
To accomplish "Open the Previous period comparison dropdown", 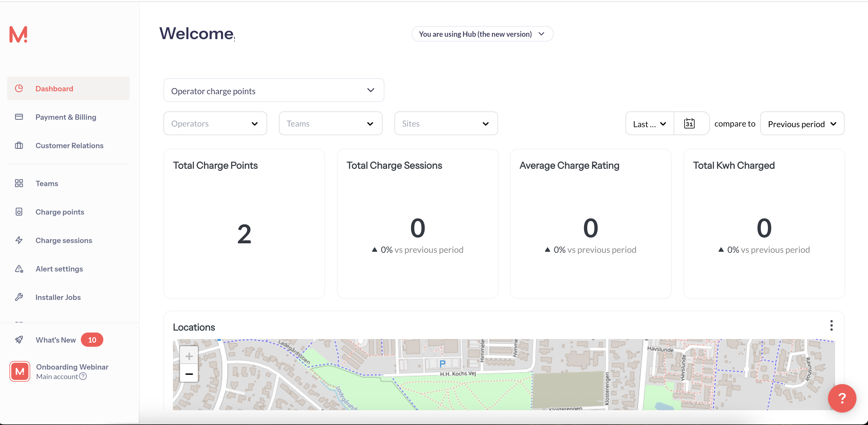I will pos(802,124).
